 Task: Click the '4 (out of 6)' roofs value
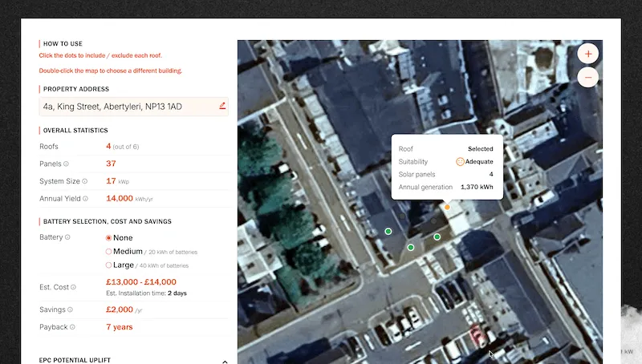click(x=123, y=146)
